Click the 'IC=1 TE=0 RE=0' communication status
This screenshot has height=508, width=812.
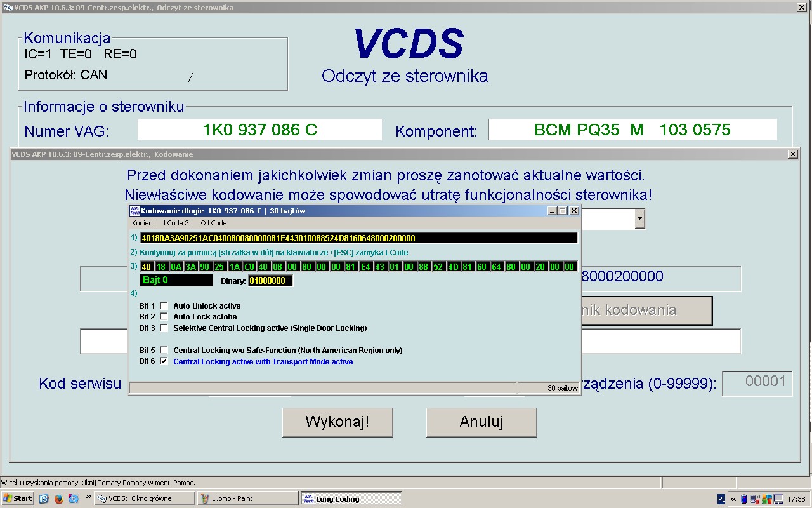coord(81,54)
